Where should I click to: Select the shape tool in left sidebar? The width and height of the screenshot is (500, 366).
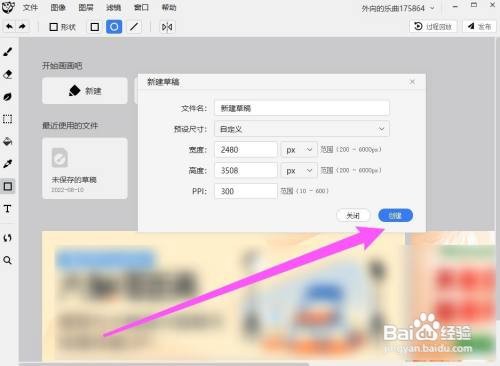point(8,186)
